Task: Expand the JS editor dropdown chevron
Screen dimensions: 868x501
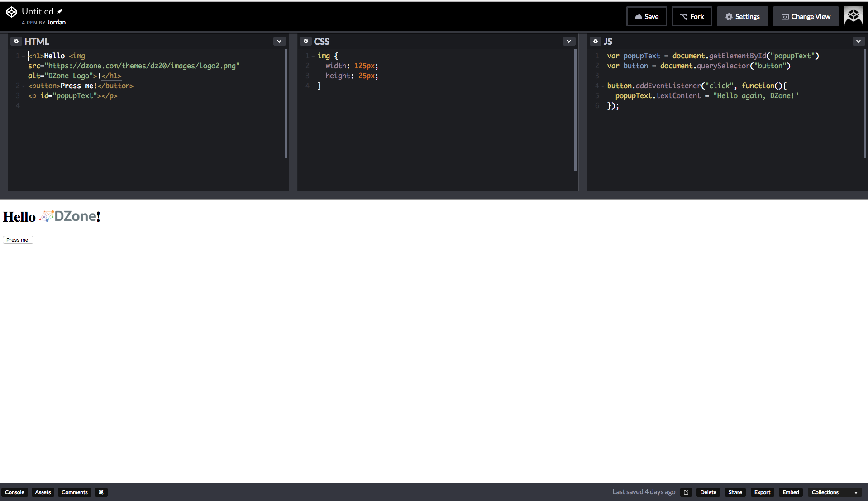Action: [858, 41]
